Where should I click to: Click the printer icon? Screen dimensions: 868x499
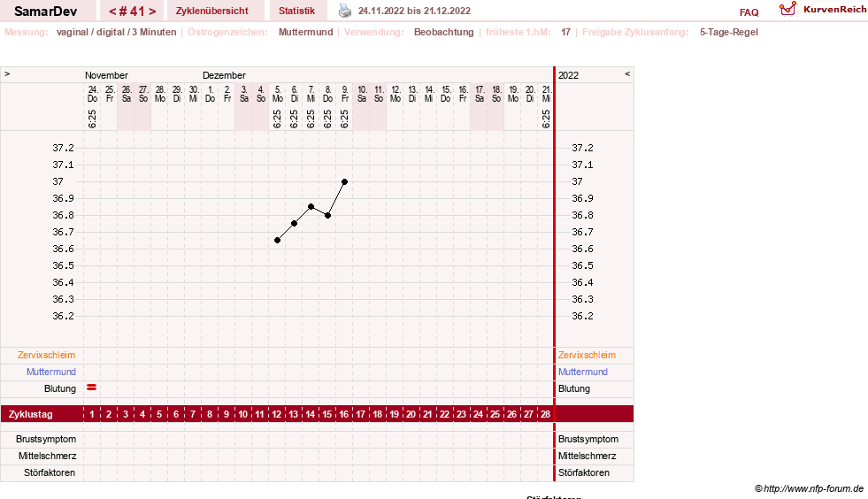[x=345, y=11]
